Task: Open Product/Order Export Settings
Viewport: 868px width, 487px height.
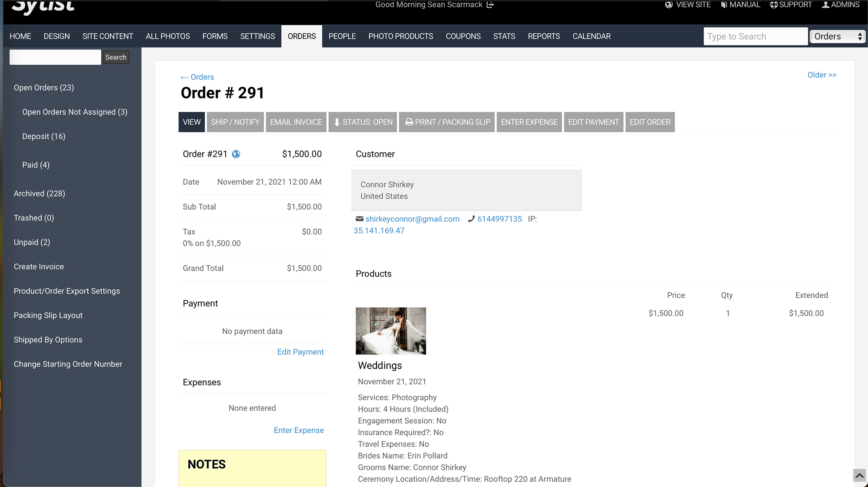Action: (x=67, y=291)
